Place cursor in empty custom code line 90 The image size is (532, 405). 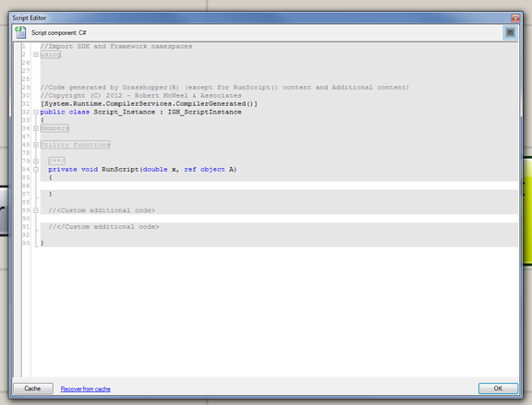coord(279,219)
